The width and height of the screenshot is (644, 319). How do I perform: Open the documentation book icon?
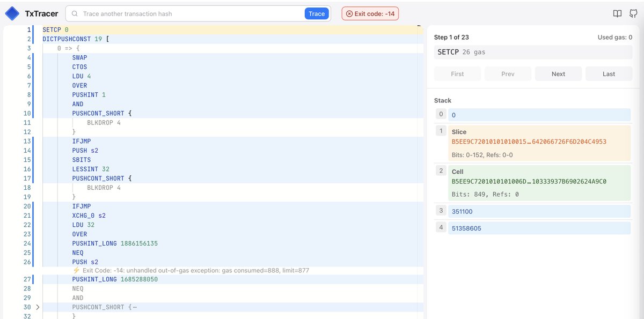(618, 13)
